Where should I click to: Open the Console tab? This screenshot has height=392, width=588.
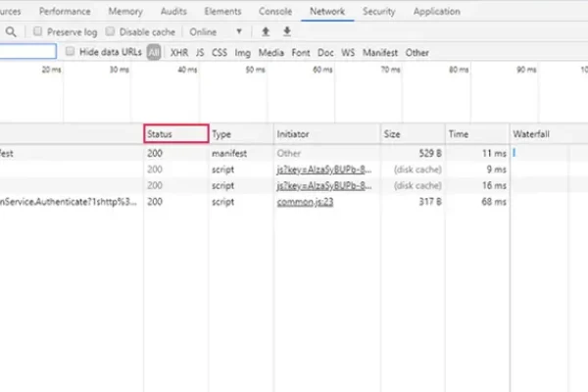click(x=274, y=11)
